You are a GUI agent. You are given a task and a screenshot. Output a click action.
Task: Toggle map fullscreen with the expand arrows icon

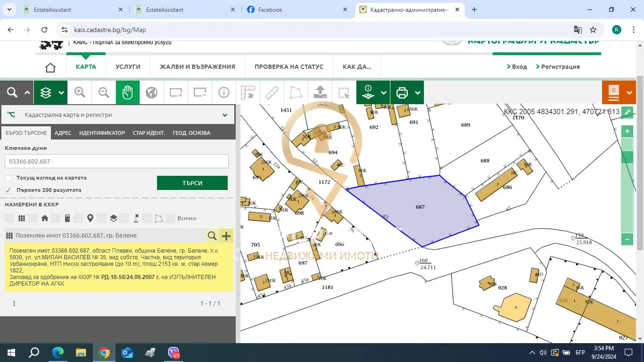point(627,112)
